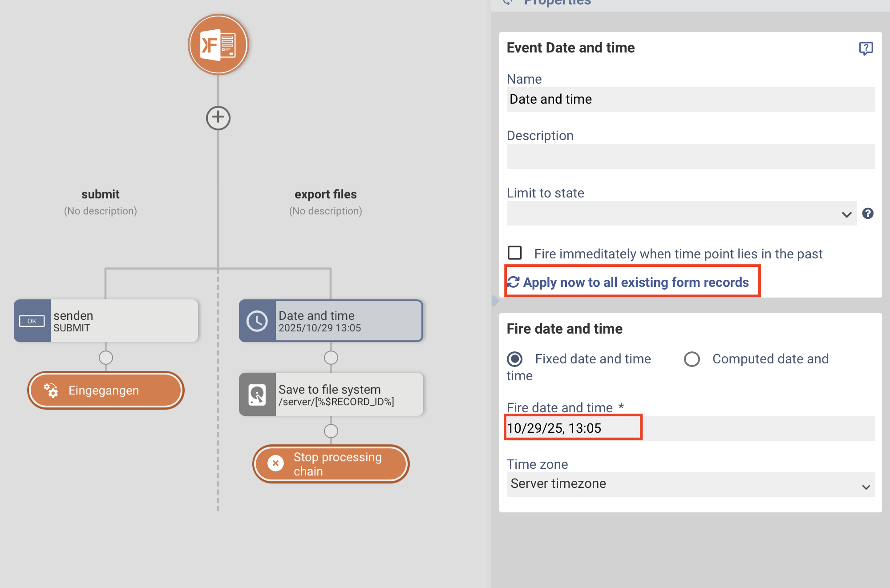
Task: Select Computed date and time radio option
Action: pos(692,358)
